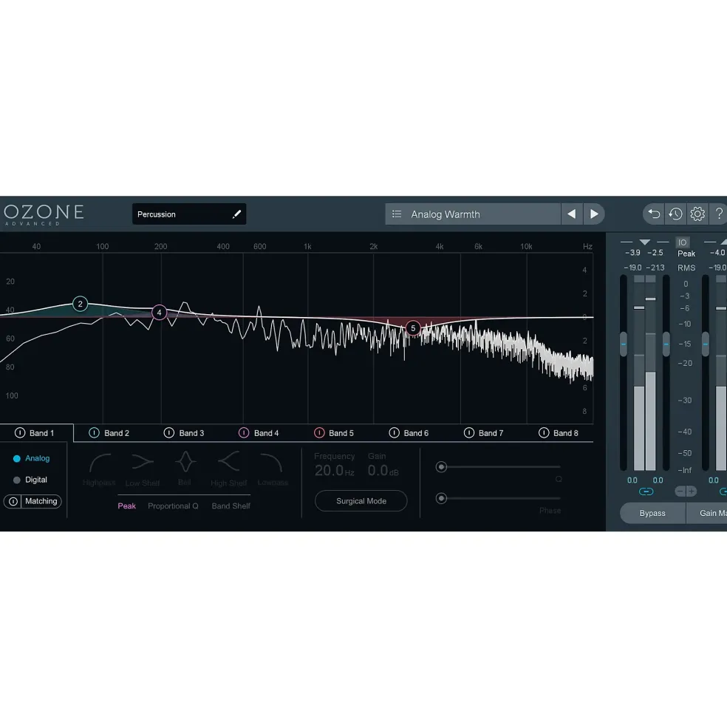Edit the Percussion module name pencil icon
Screen dimensions: 727x728
point(236,214)
